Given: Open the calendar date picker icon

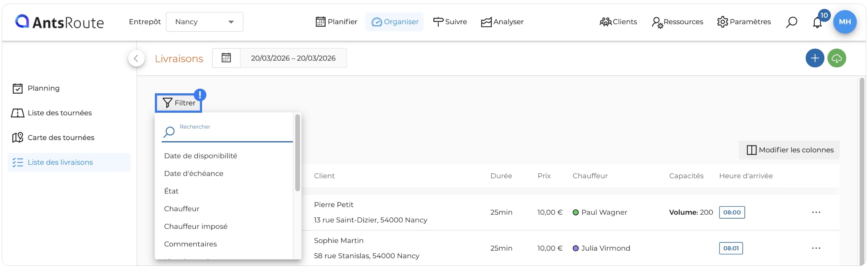Looking at the screenshot, I should pyautogui.click(x=226, y=58).
